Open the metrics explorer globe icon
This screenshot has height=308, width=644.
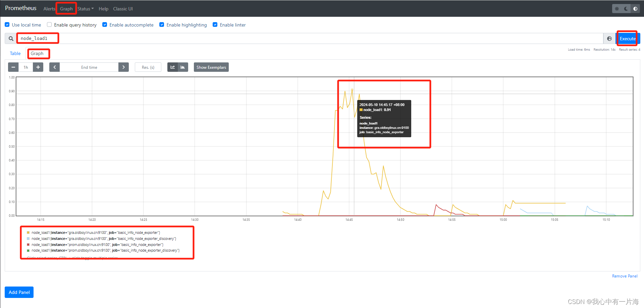click(x=609, y=39)
